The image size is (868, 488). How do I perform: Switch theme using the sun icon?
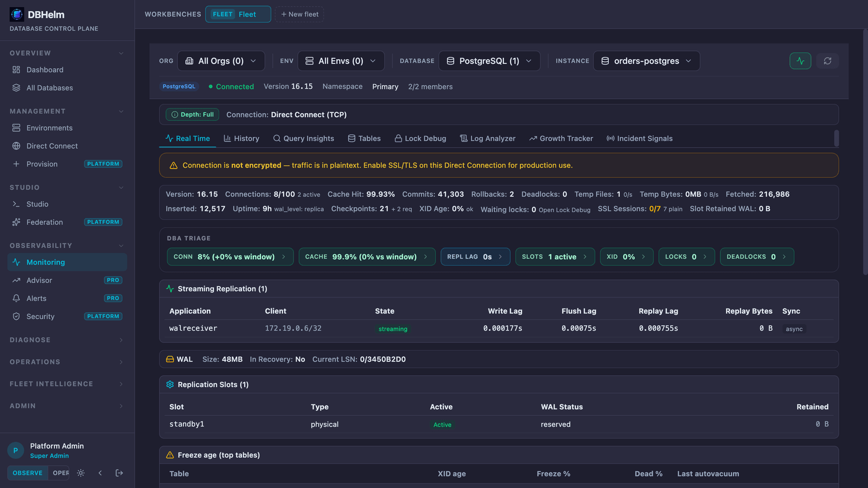pos(81,473)
